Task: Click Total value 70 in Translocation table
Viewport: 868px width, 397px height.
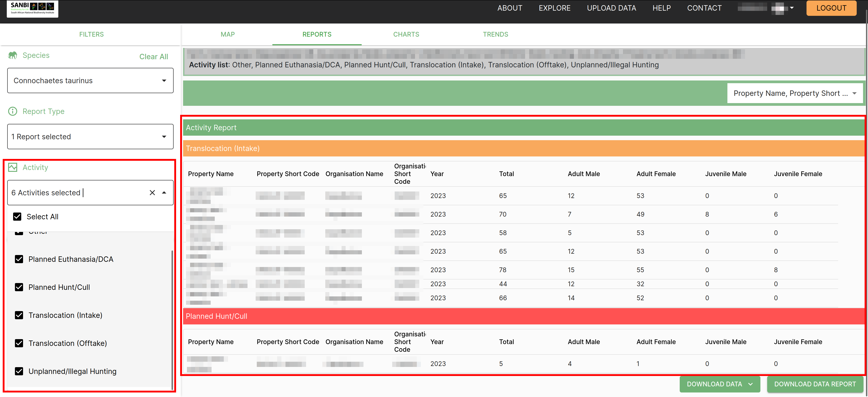Action: click(503, 214)
